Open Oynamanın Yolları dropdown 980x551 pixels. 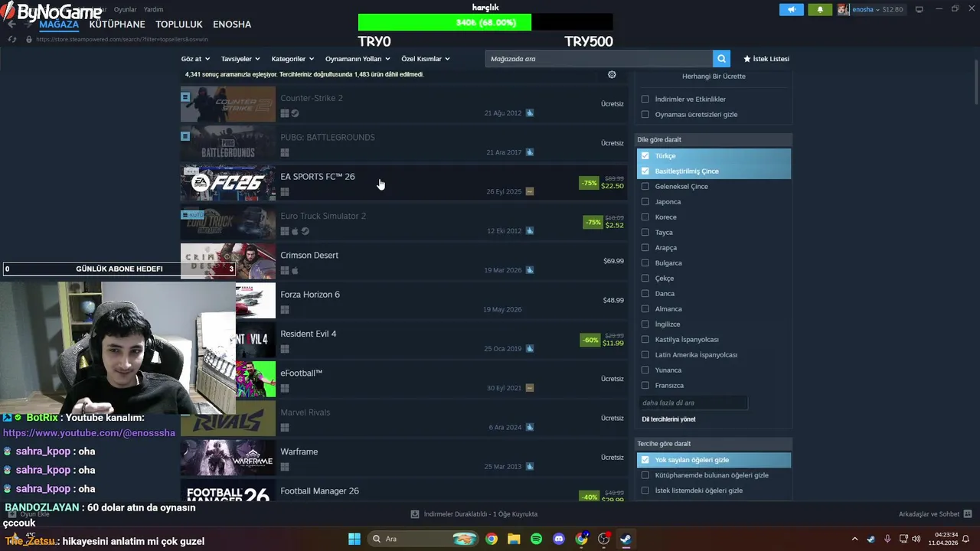[x=358, y=59]
